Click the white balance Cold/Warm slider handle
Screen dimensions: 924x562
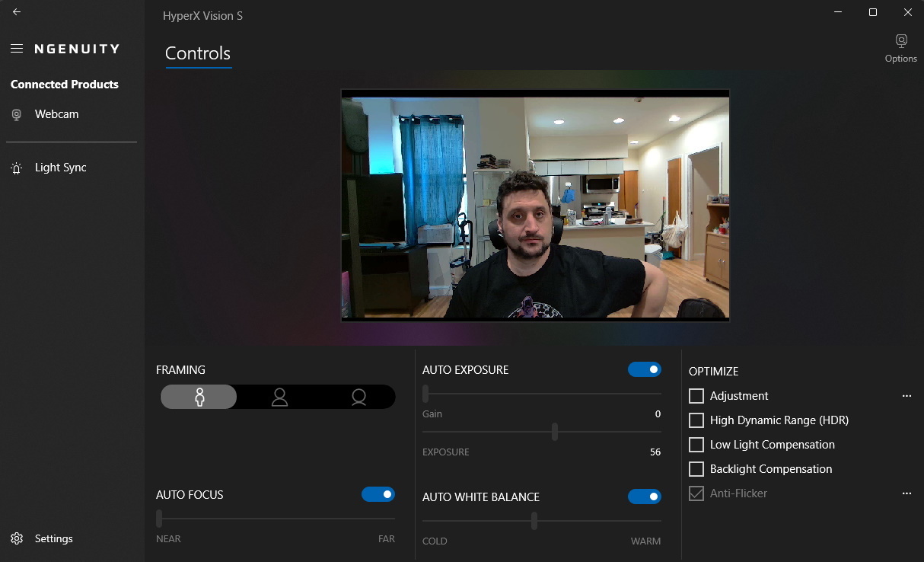pyautogui.click(x=534, y=521)
